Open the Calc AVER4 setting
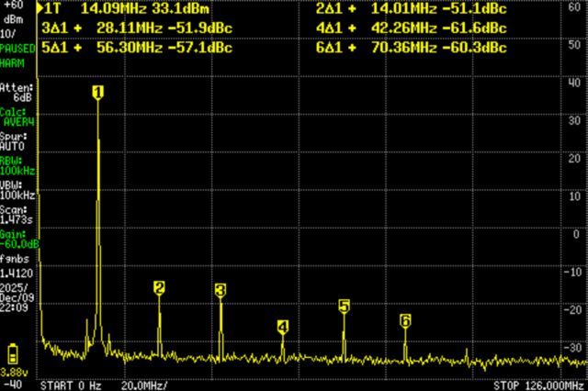The height and width of the screenshot is (391, 588). [x=17, y=117]
